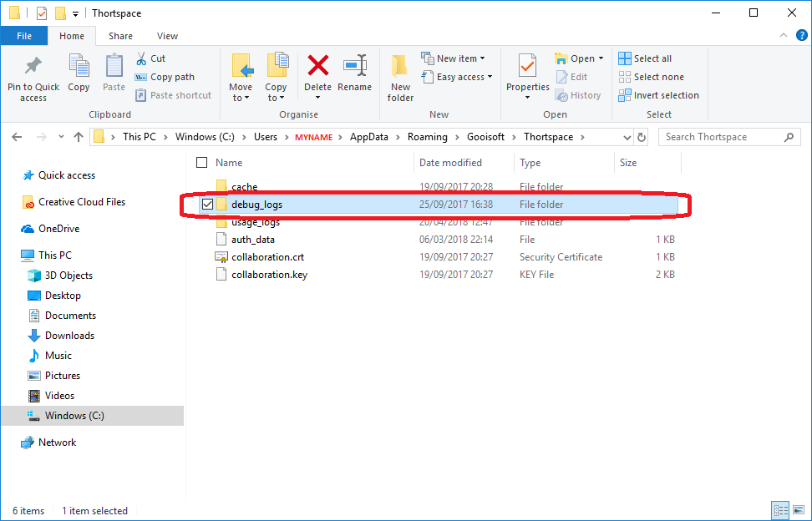Click Windows (C:) in address breadcrumb
Image resolution: width=812 pixels, height=521 pixels.
coord(205,137)
